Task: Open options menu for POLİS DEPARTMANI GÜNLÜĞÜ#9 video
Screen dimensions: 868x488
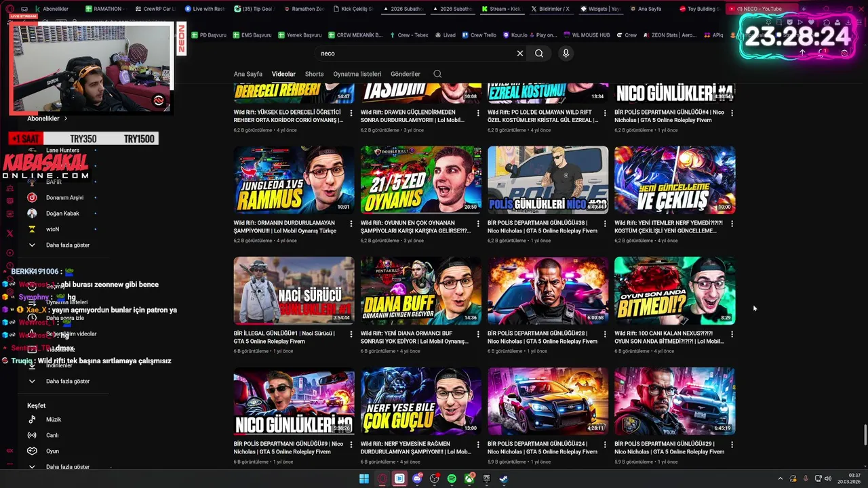Action: pyautogui.click(x=351, y=445)
